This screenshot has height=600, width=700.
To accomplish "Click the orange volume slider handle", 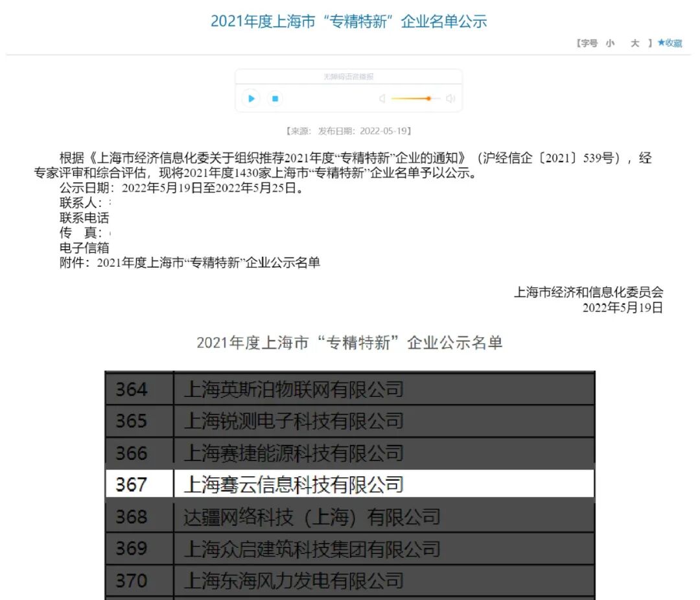I will [x=428, y=99].
